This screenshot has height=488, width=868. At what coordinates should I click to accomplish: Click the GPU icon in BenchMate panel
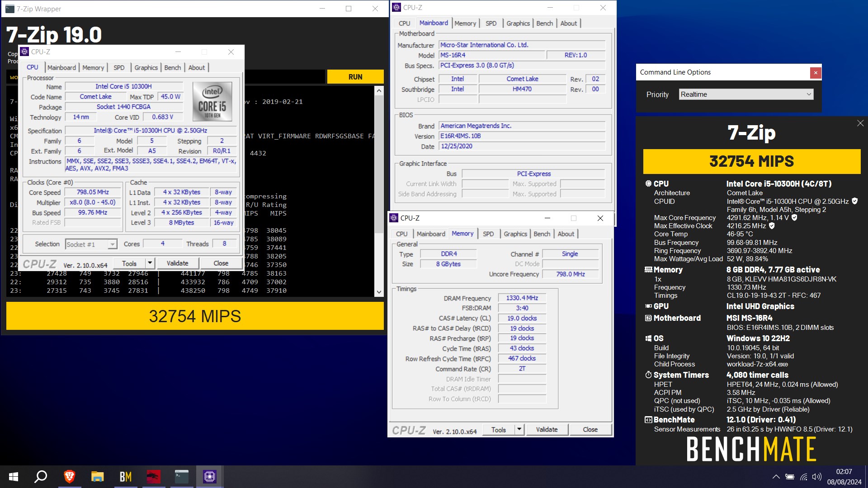[x=648, y=306]
